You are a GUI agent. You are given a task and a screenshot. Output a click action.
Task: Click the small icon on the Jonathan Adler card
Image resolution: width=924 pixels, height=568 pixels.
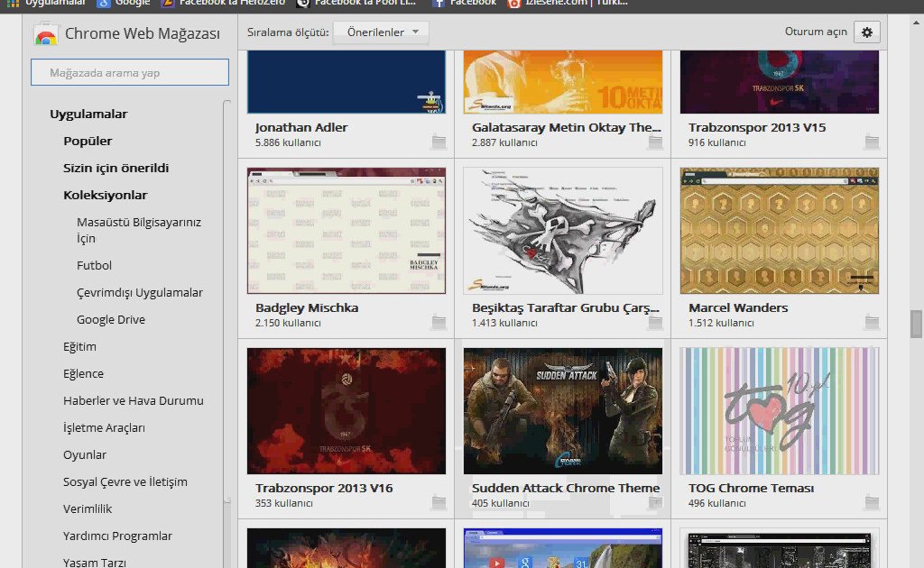439,142
